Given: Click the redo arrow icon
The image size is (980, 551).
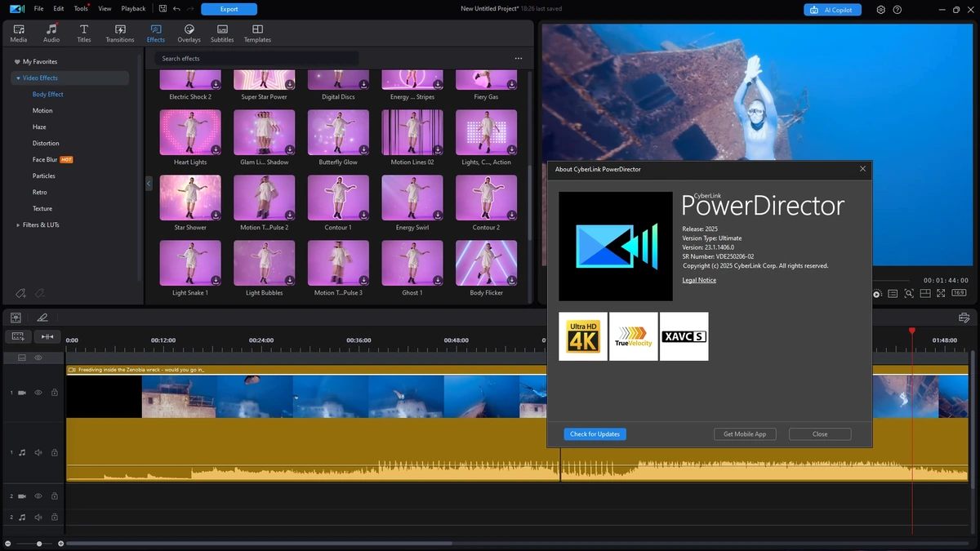Looking at the screenshot, I should click(189, 9).
